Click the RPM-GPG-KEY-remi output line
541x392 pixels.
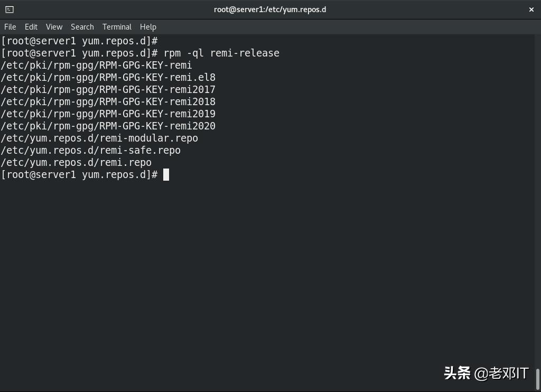[96, 65]
